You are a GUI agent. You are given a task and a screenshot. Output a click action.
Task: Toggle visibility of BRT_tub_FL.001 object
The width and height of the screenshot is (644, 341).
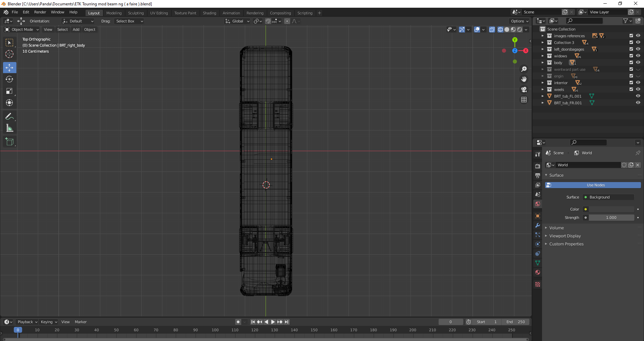[638, 96]
